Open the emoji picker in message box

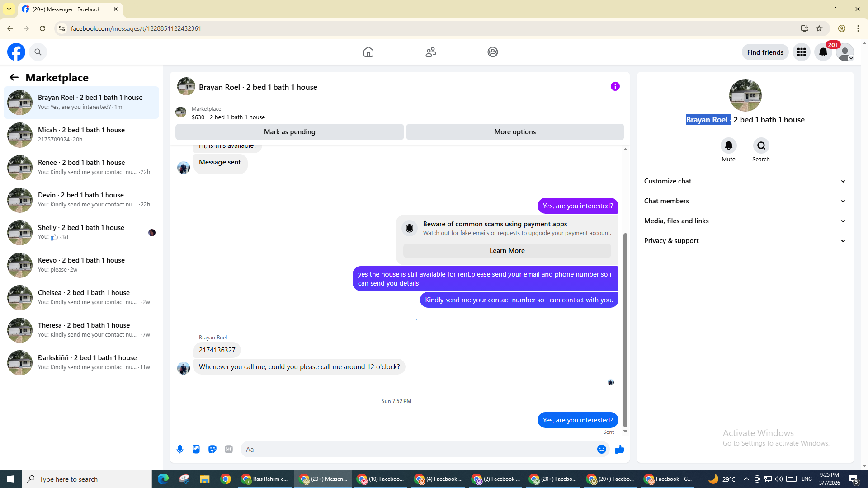[x=601, y=449]
